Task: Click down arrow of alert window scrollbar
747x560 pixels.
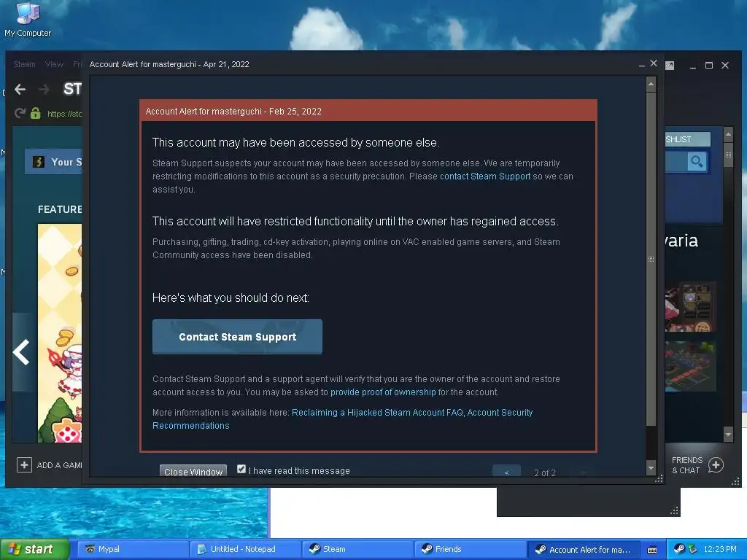Action: (x=651, y=468)
